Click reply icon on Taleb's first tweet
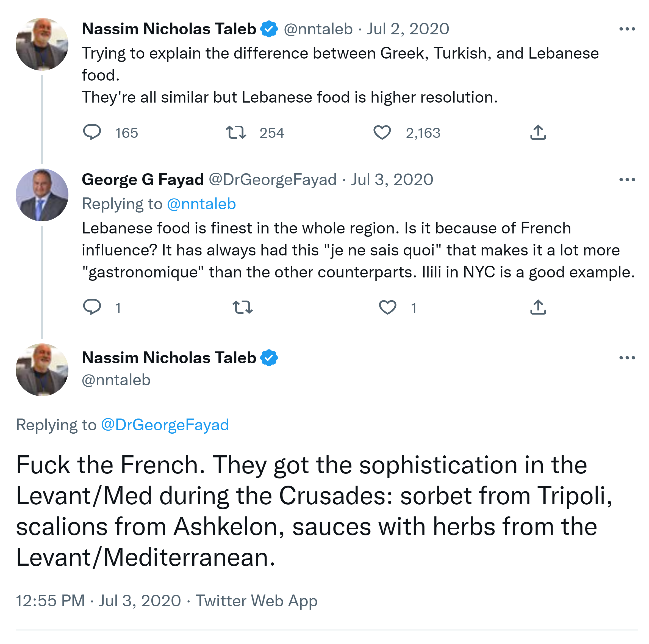 pos(92,132)
